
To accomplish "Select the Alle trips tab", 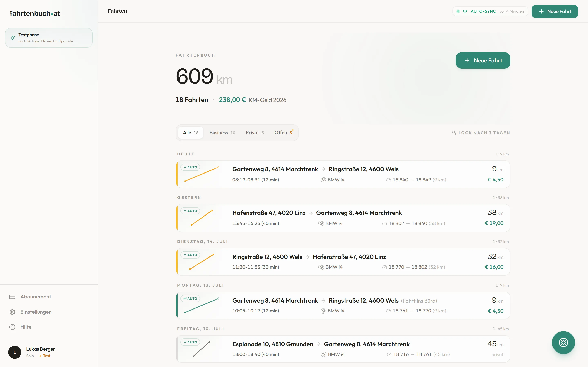I will pos(190,133).
